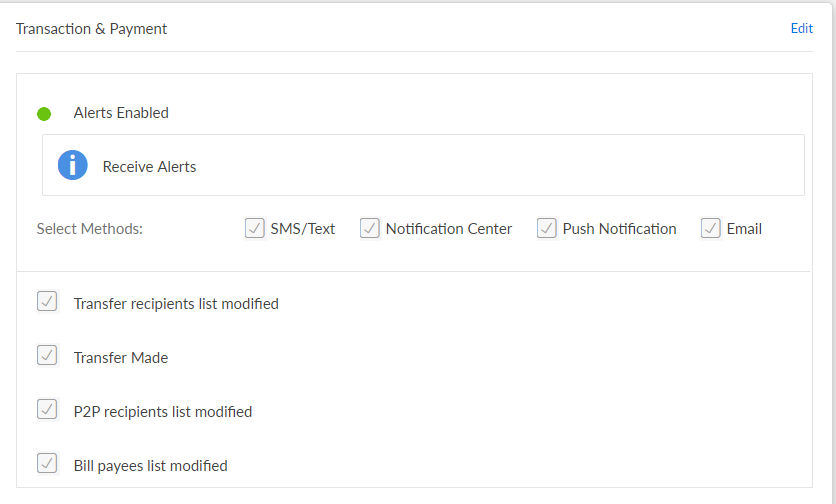Click the Alerts Enabled label text
The height and width of the screenshot is (504, 836).
coord(121,113)
